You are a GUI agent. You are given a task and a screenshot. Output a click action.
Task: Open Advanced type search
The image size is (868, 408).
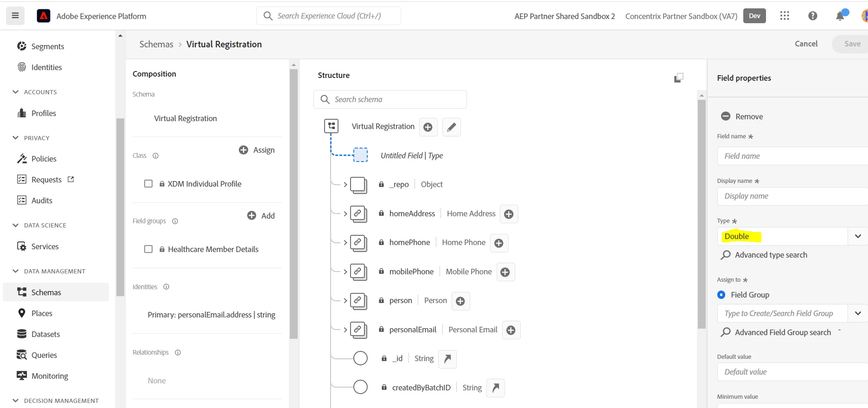764,255
